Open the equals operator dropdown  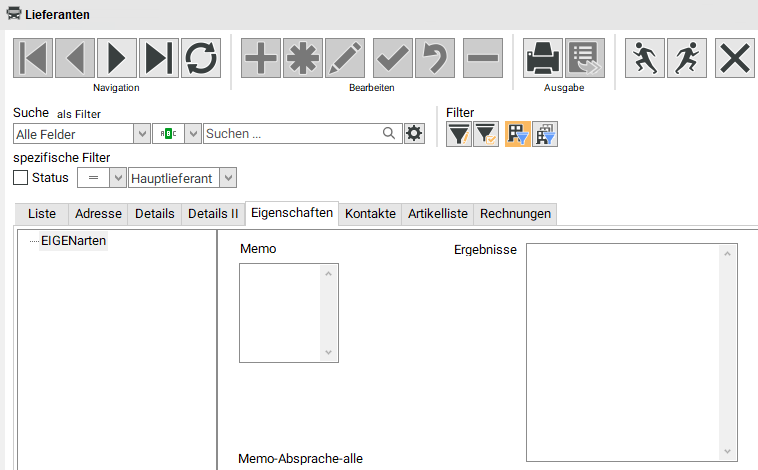tap(118, 178)
